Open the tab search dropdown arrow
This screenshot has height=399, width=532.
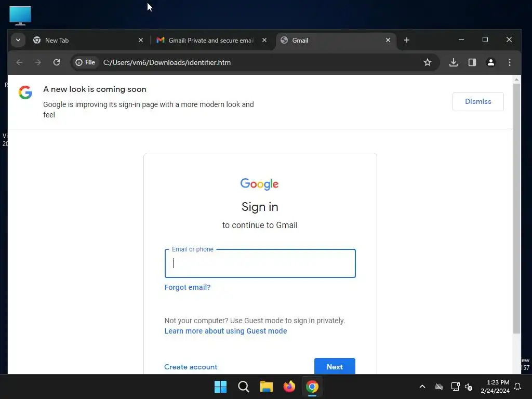pos(18,40)
